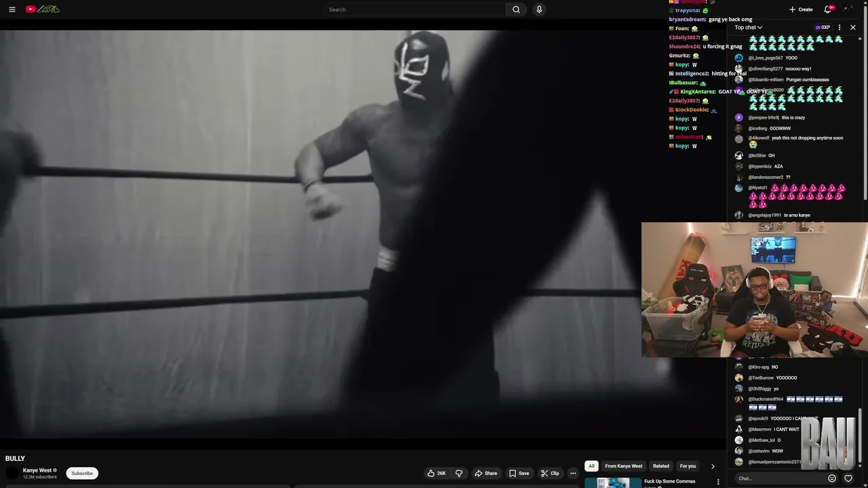Open the 0XP chat points badge
Viewport: 868px width, 488px height.
click(823, 28)
